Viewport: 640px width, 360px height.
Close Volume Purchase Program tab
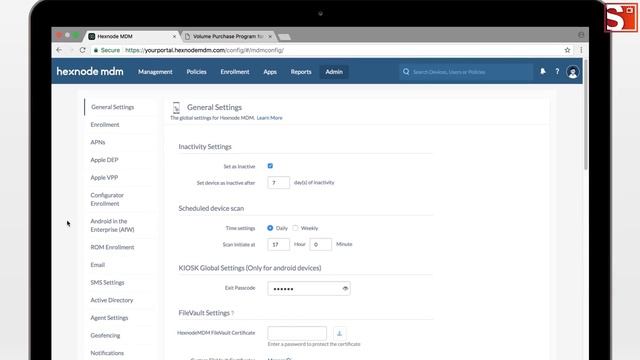(270, 36)
